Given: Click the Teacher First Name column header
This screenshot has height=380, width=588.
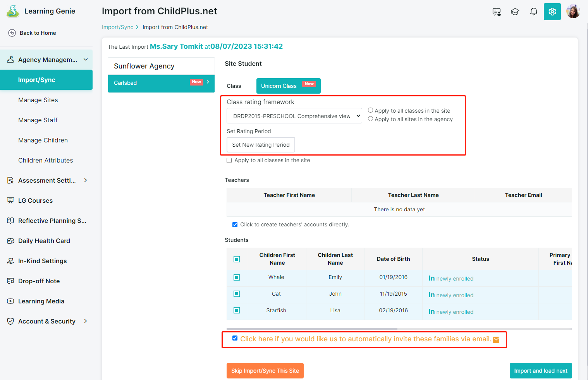Looking at the screenshot, I should click(x=289, y=195).
